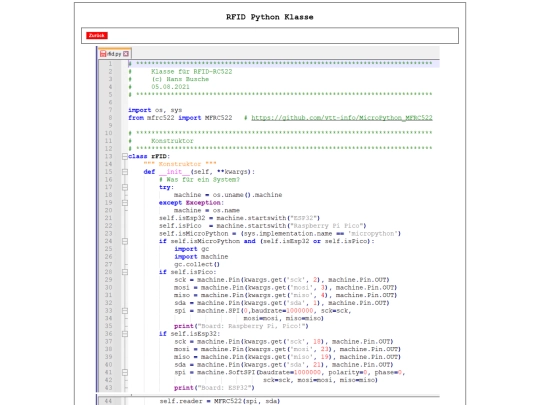Click the self.isPico assignment line
The height and width of the screenshot is (405, 540).
coord(262,226)
